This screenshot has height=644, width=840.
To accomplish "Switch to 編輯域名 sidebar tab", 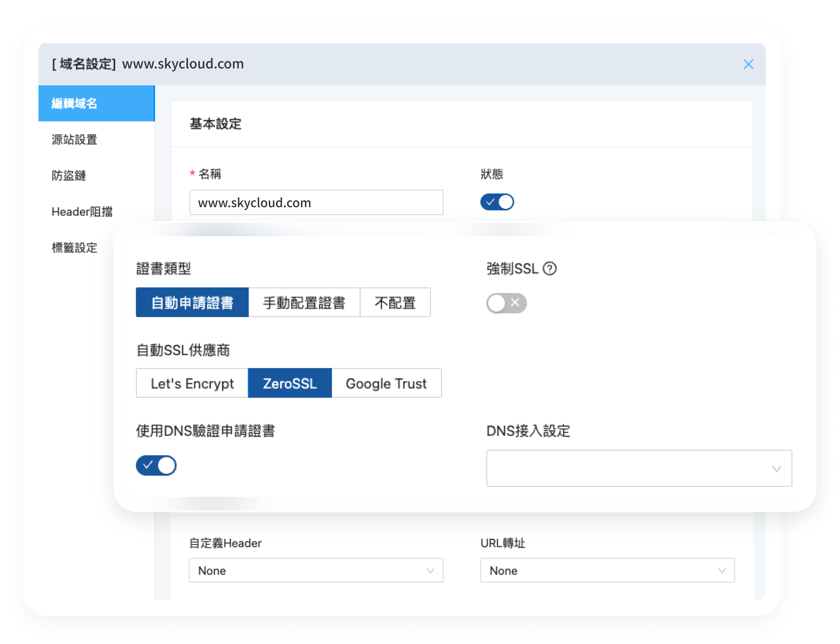I will click(75, 104).
